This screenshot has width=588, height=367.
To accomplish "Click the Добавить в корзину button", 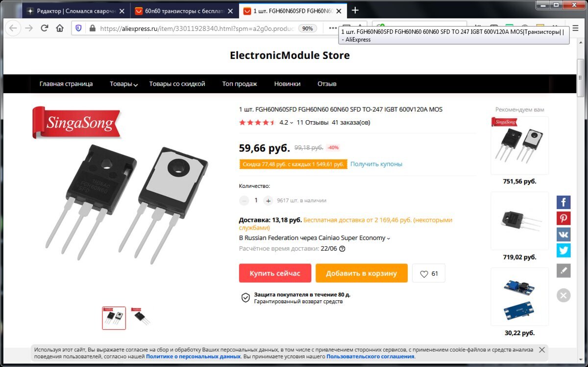I will coord(362,273).
